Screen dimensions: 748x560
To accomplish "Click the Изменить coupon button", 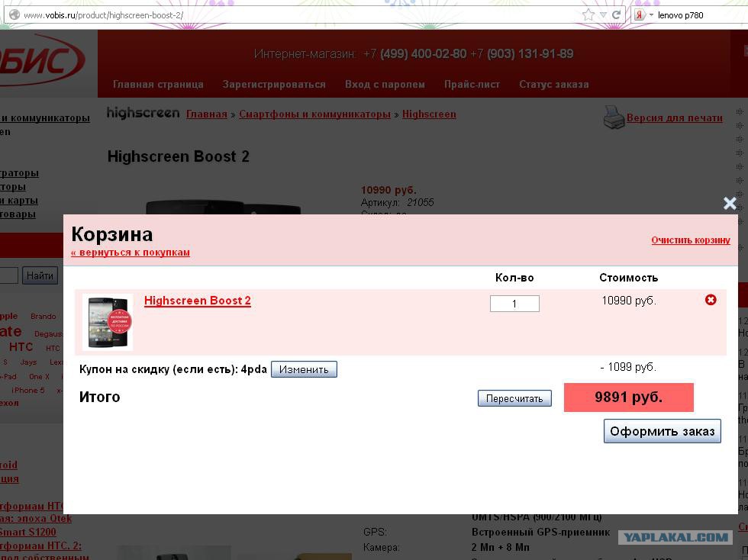I will pyautogui.click(x=304, y=369).
